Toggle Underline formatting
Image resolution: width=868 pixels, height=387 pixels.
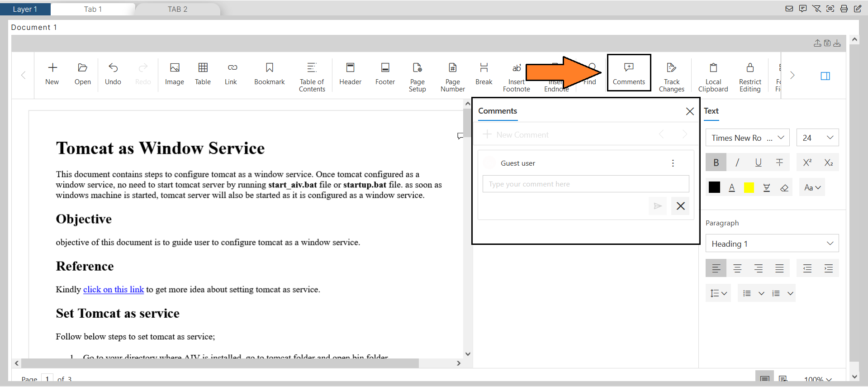759,162
